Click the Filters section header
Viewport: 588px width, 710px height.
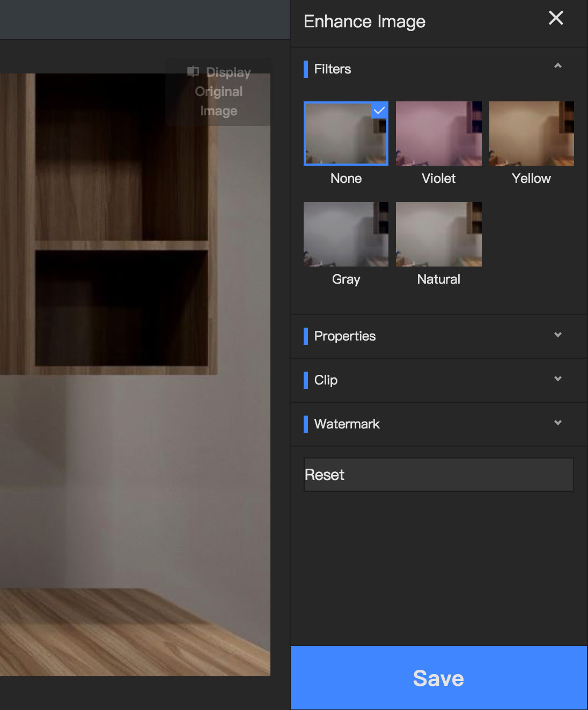(333, 69)
